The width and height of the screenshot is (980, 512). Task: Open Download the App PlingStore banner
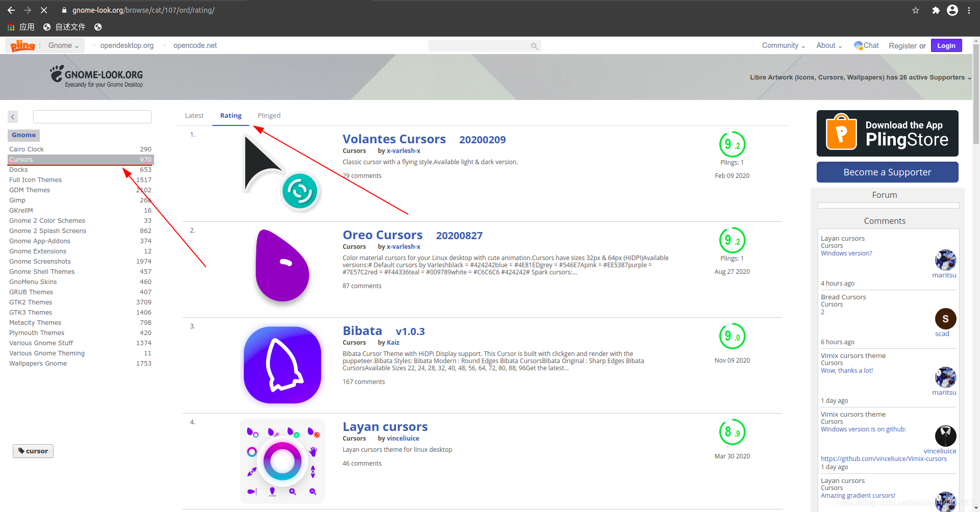(x=887, y=133)
